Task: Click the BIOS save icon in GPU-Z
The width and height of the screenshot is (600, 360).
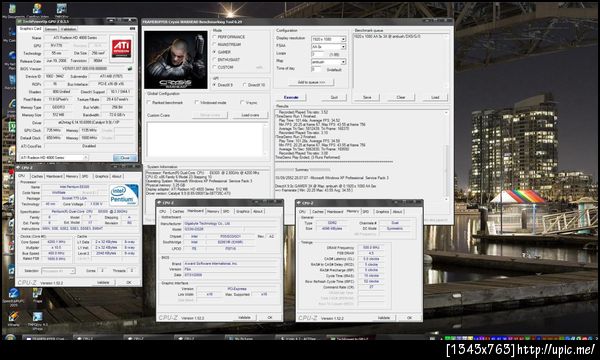Action: [x=130, y=68]
